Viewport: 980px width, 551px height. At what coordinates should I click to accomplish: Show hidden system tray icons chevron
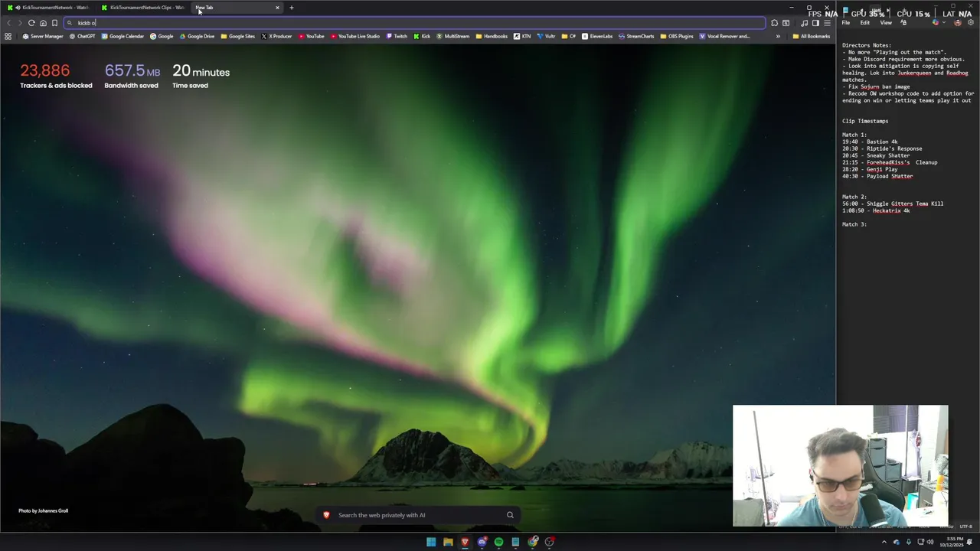click(884, 542)
